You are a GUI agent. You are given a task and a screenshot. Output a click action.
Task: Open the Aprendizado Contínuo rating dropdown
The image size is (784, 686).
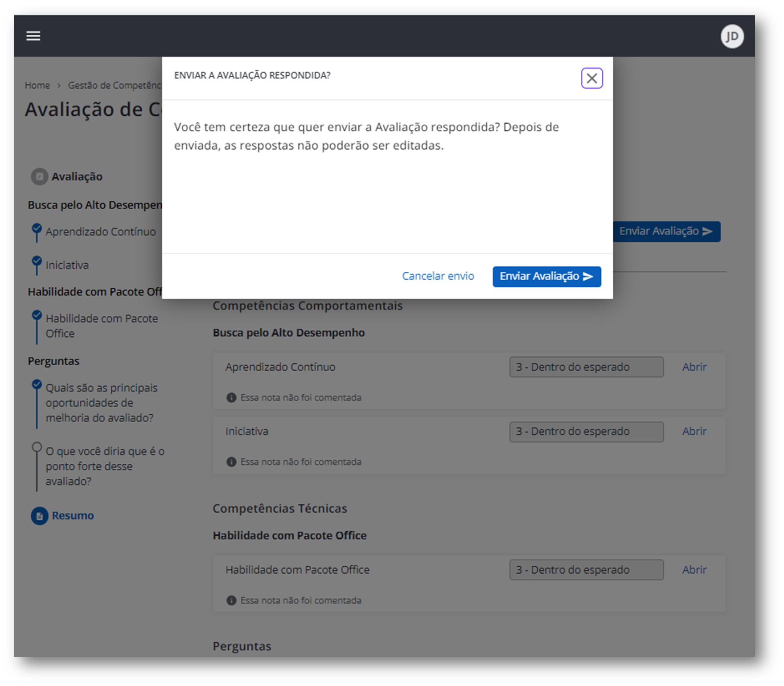[586, 367]
